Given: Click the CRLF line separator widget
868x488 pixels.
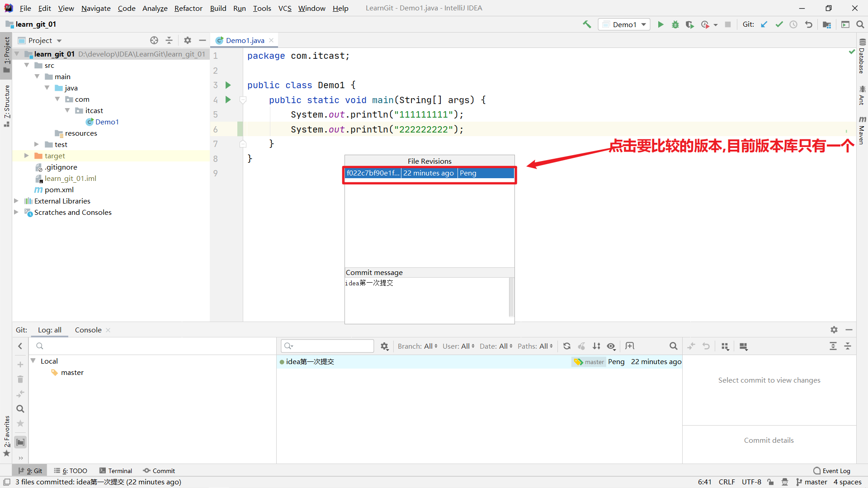Looking at the screenshot, I should (727, 482).
